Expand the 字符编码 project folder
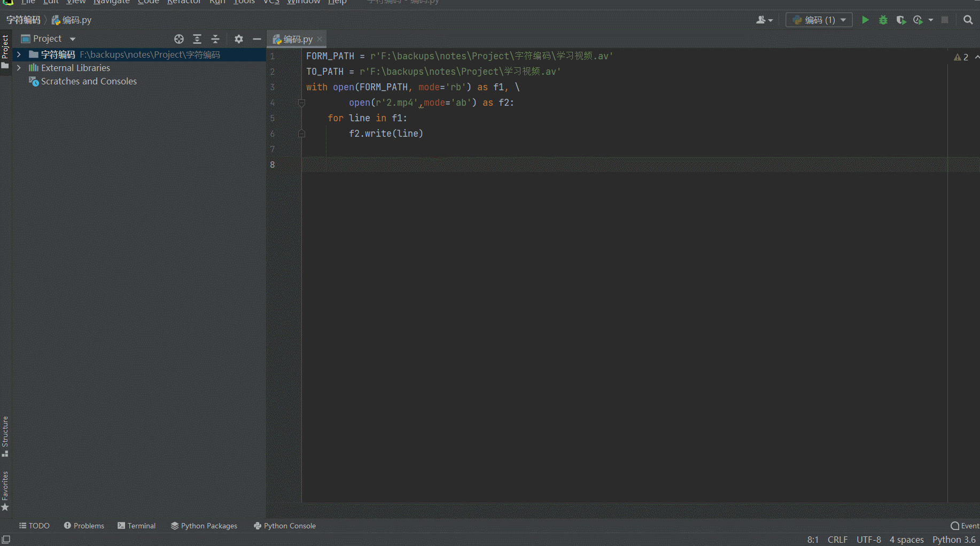The height and width of the screenshot is (546, 980). [19, 54]
